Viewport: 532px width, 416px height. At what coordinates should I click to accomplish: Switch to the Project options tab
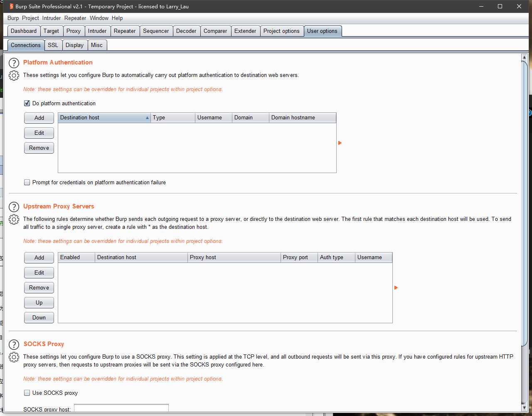[281, 31]
